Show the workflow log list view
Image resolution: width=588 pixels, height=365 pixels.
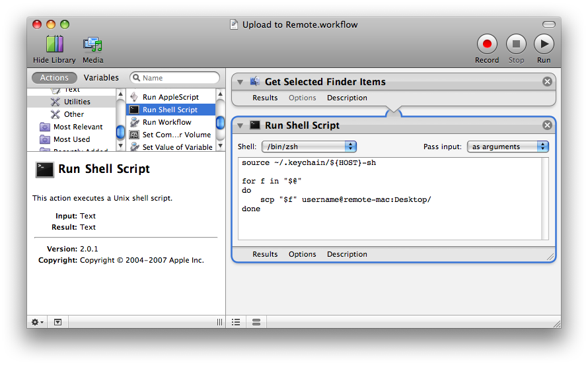click(236, 322)
